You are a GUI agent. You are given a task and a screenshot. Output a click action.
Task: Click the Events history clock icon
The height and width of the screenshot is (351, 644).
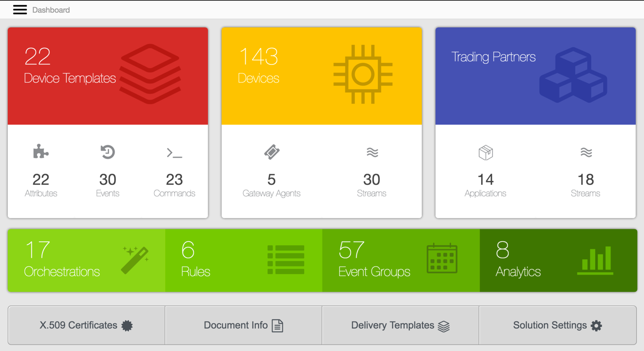pyautogui.click(x=107, y=152)
